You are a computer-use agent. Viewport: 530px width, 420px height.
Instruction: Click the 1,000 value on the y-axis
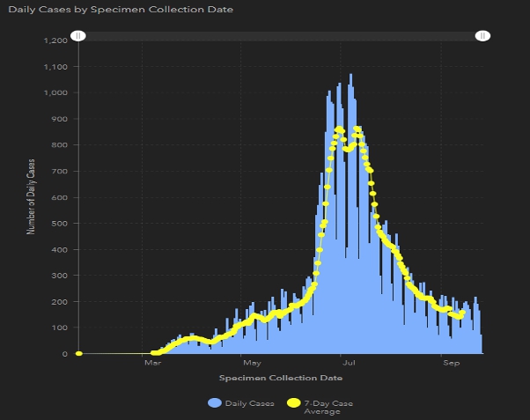pos(55,92)
